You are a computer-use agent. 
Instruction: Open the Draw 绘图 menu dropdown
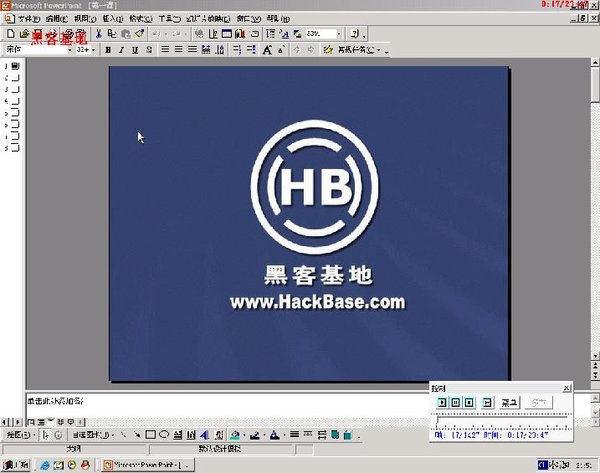21,435
